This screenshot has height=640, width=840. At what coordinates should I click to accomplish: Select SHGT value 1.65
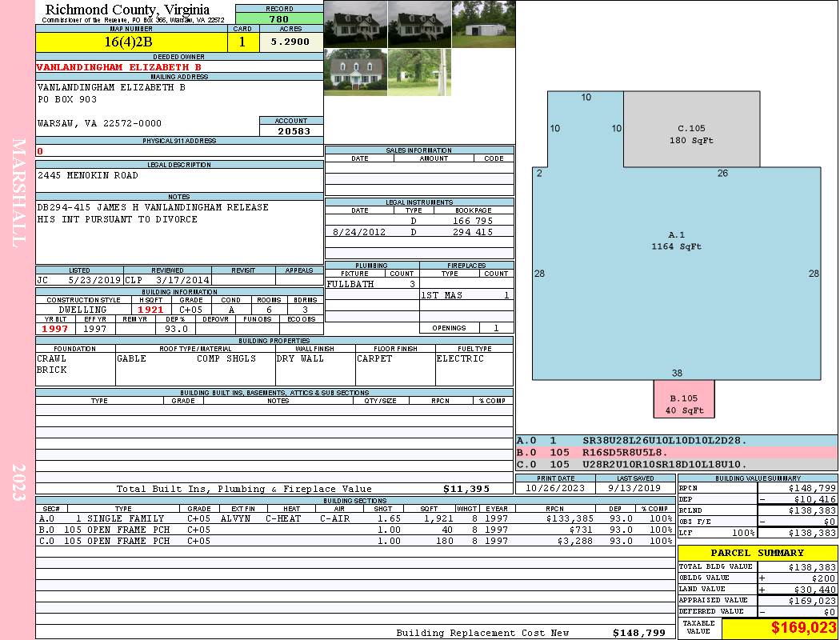tap(388, 518)
